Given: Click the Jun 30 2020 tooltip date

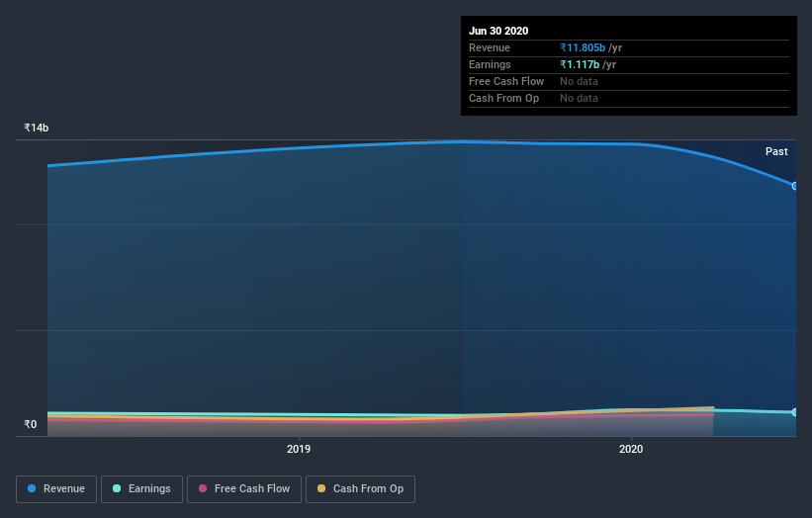Looking at the screenshot, I should 498,31.
